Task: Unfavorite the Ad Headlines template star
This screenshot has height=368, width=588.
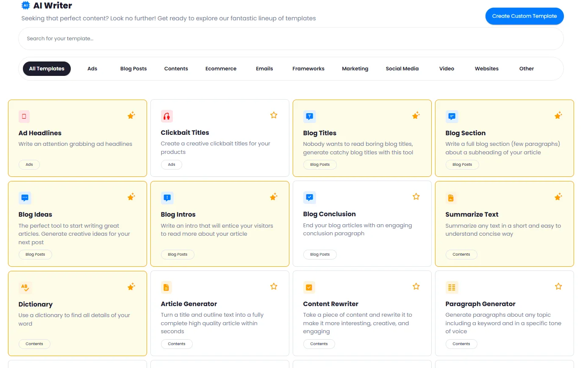Action: (131, 115)
